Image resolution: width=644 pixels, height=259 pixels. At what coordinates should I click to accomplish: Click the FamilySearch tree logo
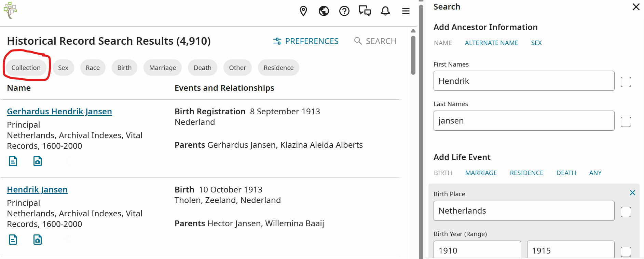10,10
